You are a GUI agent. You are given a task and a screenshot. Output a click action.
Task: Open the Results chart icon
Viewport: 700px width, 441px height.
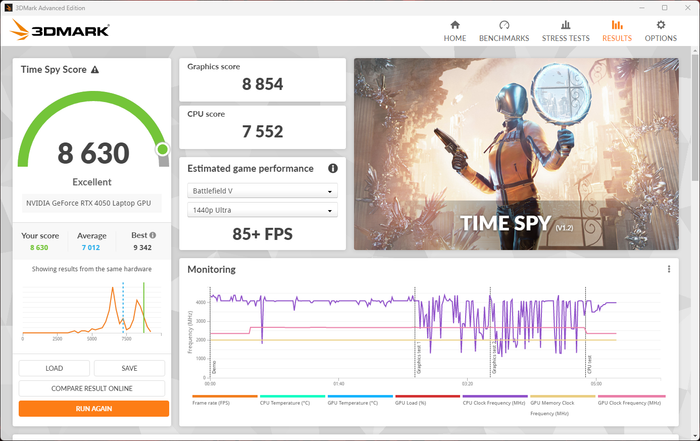(x=617, y=25)
